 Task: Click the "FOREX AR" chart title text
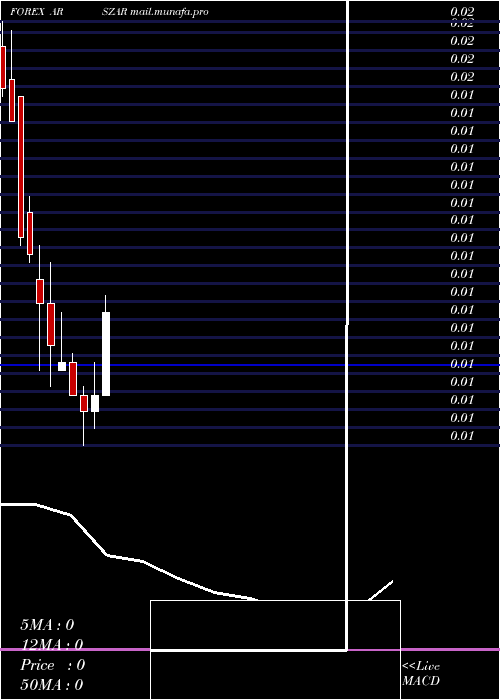(x=37, y=12)
